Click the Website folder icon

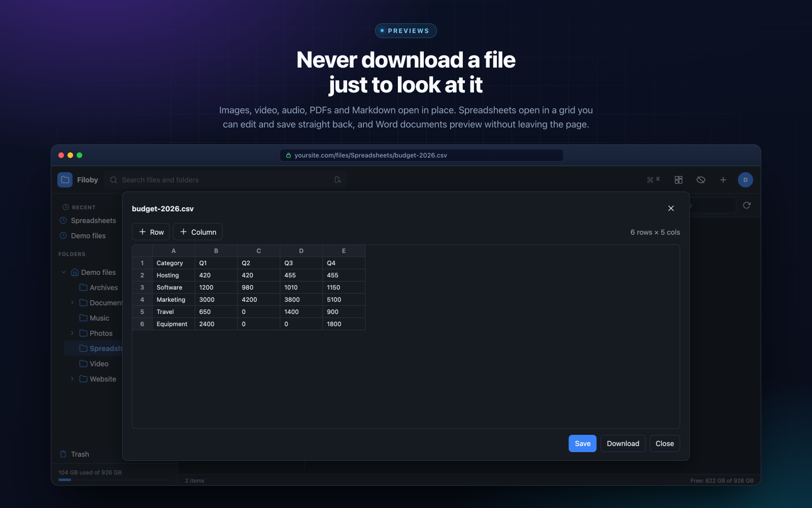coord(84,379)
